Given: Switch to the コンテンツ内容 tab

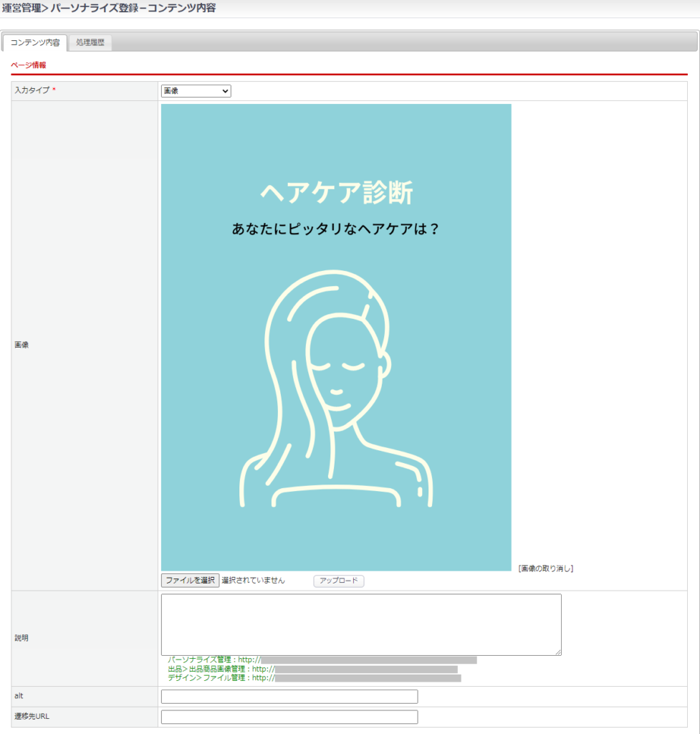Looking at the screenshot, I should [x=35, y=43].
